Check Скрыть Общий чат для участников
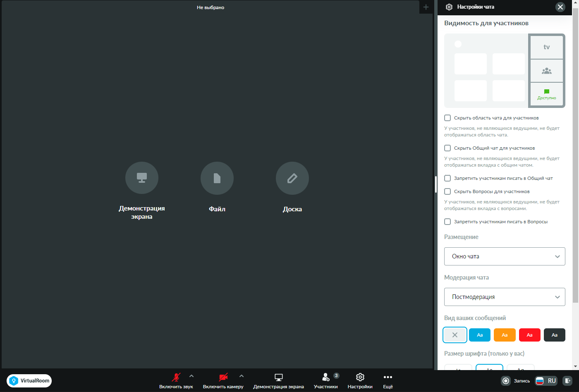Image resolution: width=579 pixels, height=392 pixels. tap(447, 148)
